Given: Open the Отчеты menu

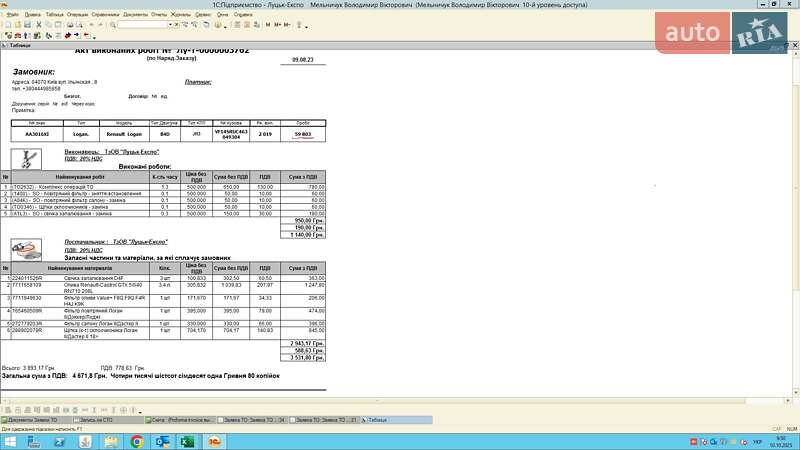Looking at the screenshot, I should click(158, 15).
